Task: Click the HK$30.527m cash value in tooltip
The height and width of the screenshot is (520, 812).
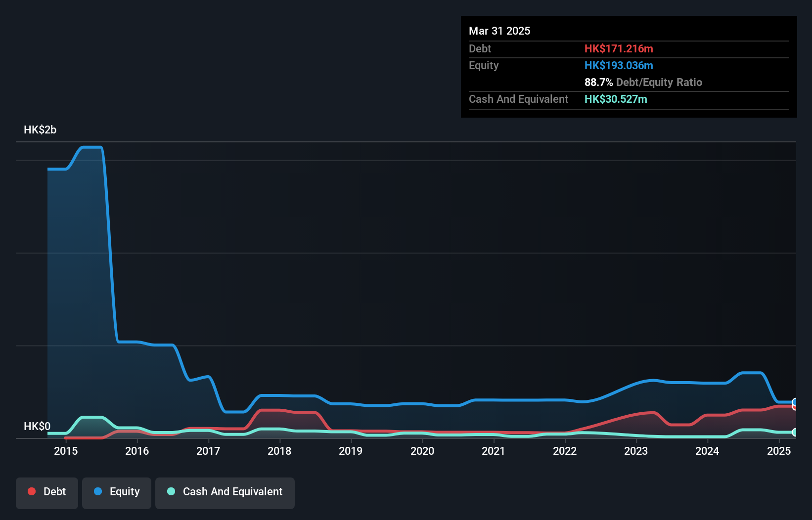Action: click(x=616, y=99)
